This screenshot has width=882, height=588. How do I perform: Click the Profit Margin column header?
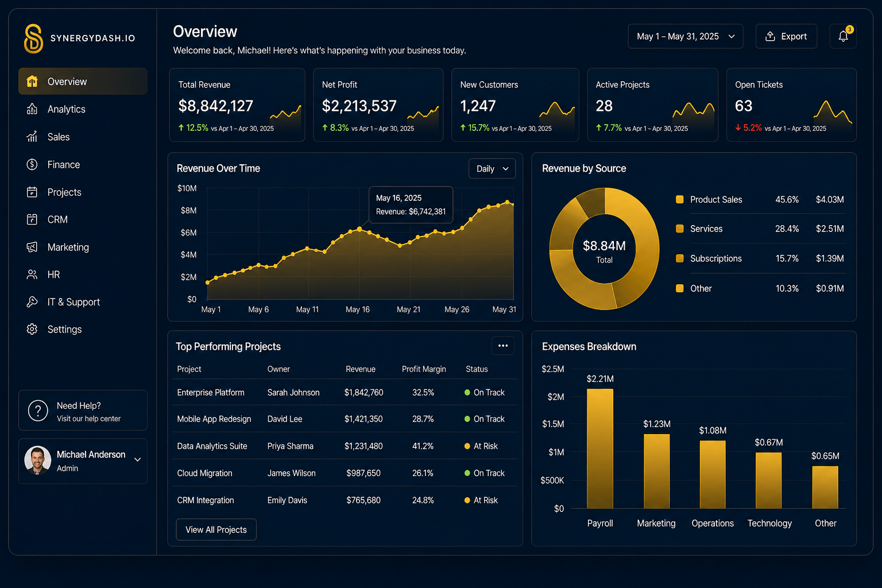424,369
